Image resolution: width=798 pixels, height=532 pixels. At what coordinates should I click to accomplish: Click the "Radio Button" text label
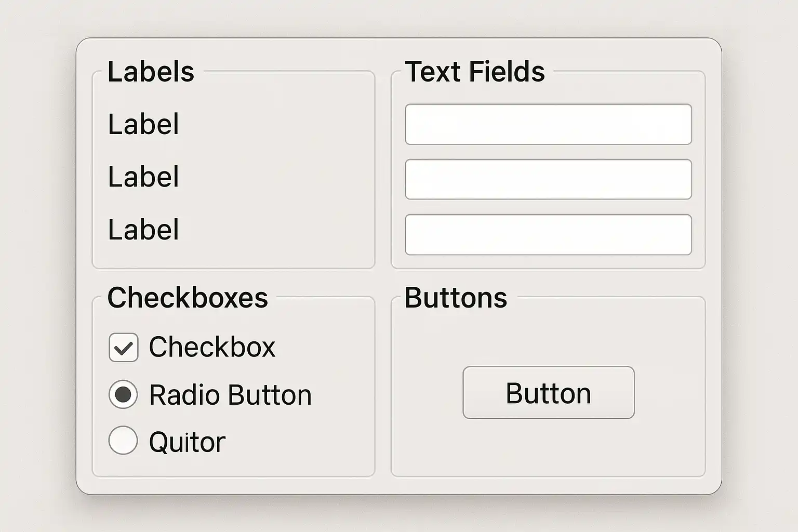[230, 395]
